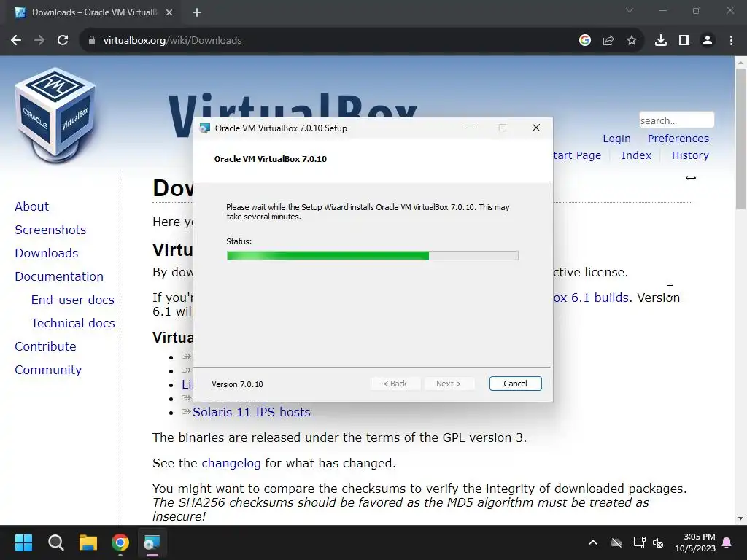747x560 pixels.
Task: Open the notifications bell icon
Action: point(727,542)
